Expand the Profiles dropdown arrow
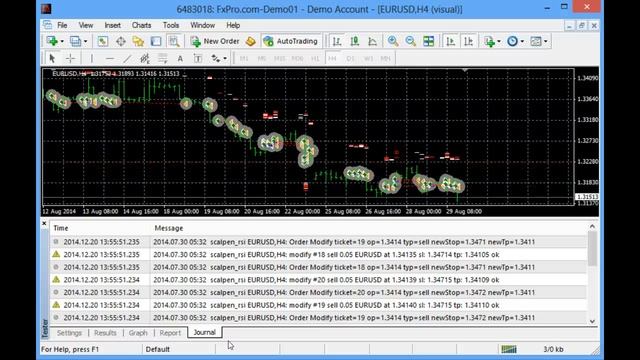This screenshot has width=640, height=360. pyautogui.click(x=85, y=41)
